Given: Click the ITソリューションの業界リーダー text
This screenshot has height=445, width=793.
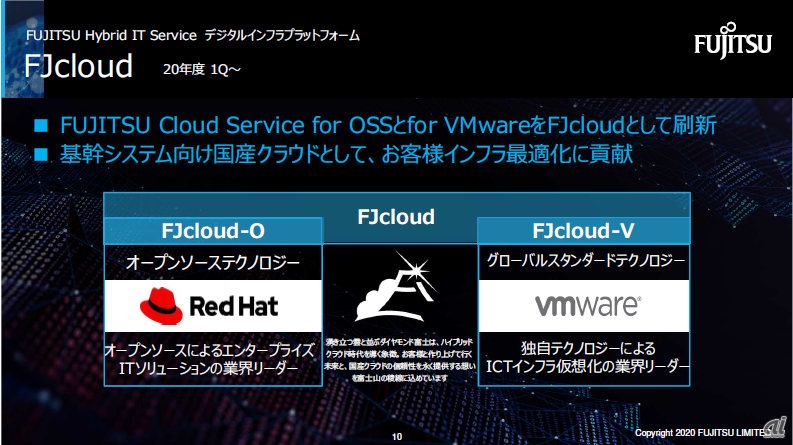Looking at the screenshot, I should (x=209, y=368).
